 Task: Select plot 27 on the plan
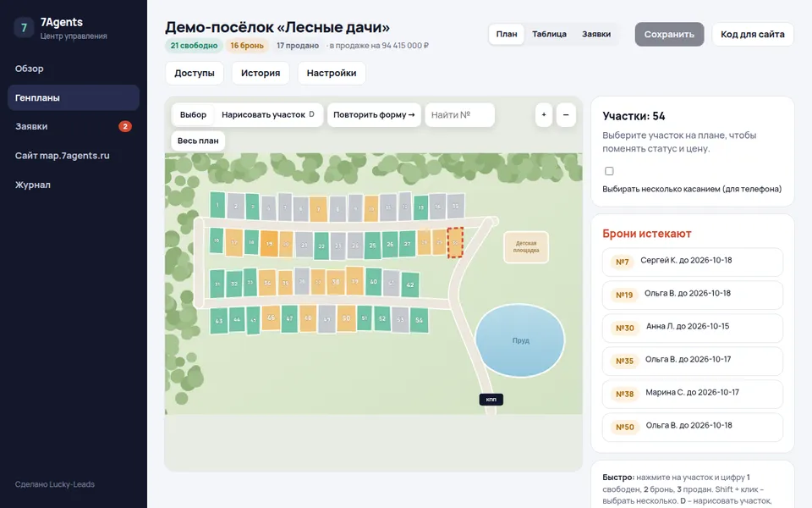point(408,244)
